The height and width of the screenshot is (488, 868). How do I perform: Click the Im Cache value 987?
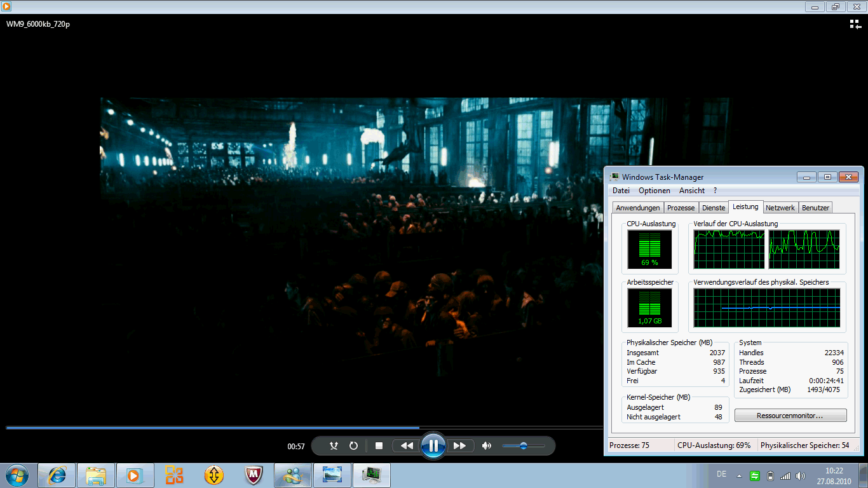pos(719,362)
